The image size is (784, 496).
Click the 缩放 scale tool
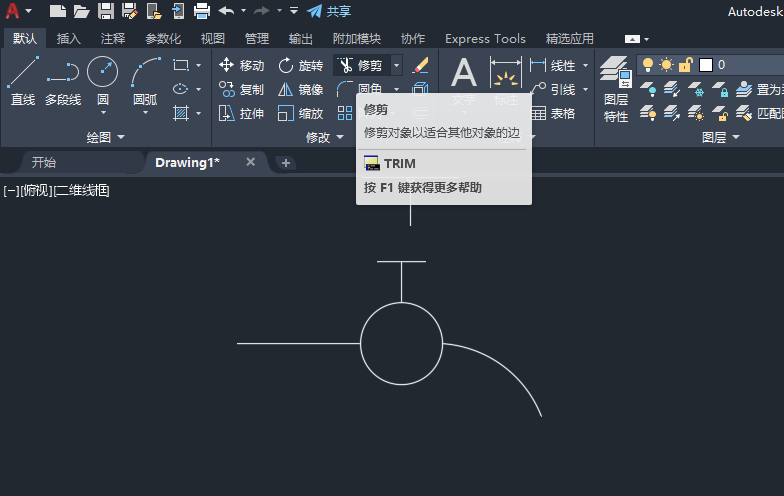click(300, 113)
